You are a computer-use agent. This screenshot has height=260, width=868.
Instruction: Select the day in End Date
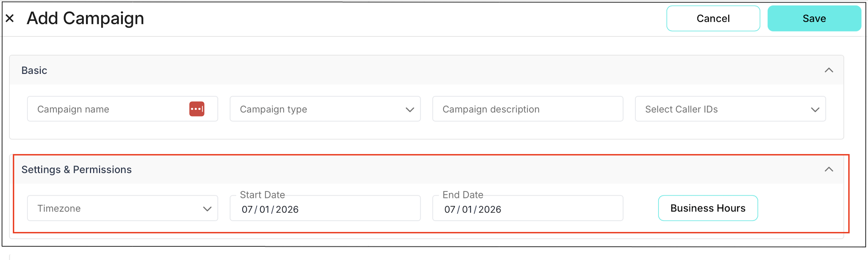(x=467, y=209)
